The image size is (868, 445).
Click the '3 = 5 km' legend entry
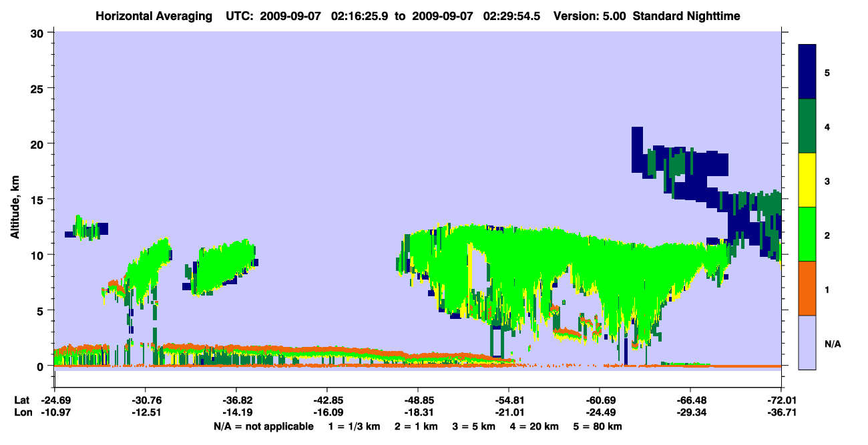pos(473,426)
